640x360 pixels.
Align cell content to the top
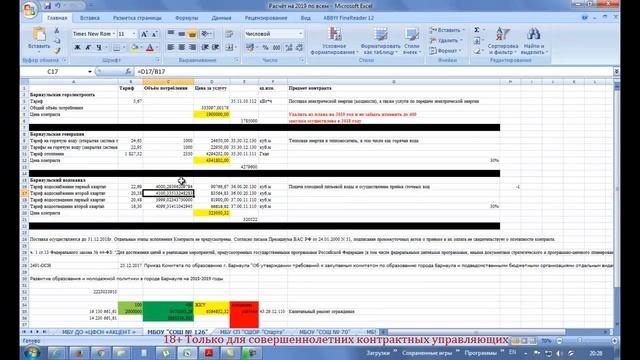pos(171,34)
